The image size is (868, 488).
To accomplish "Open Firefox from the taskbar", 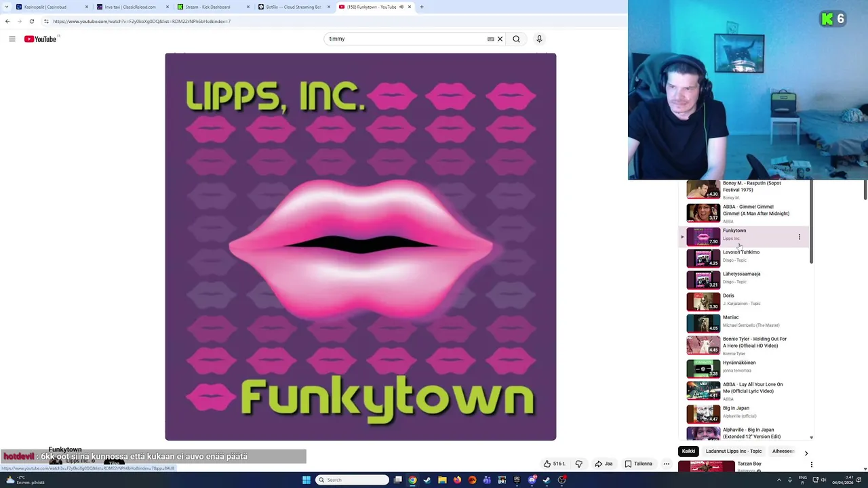I will (457, 480).
